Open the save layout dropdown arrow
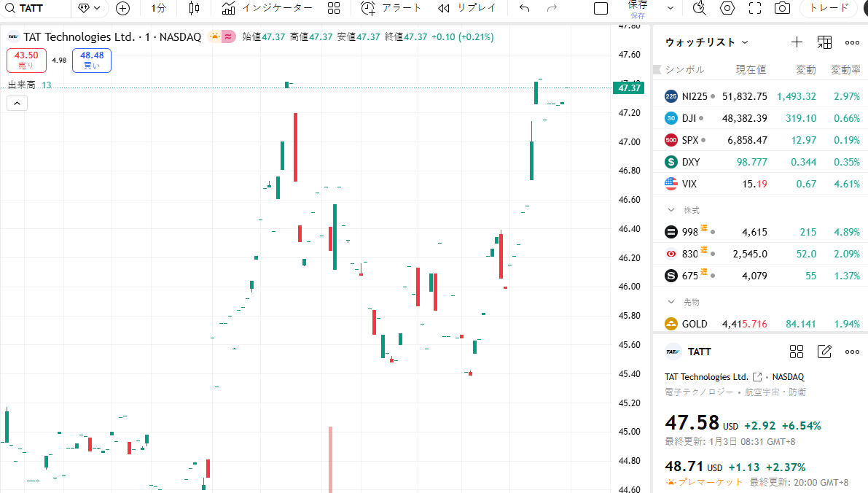This screenshot has height=493, width=868. point(670,8)
